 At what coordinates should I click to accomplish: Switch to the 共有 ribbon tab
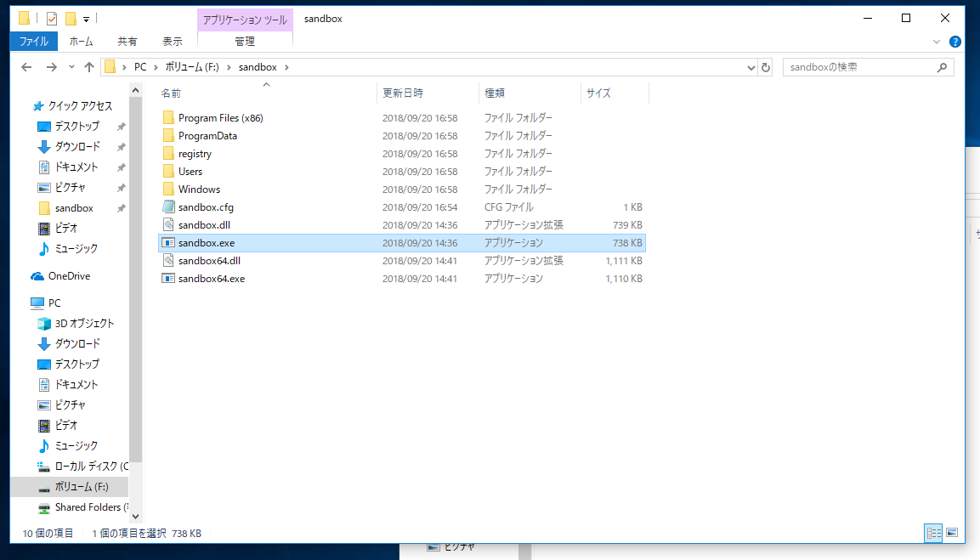click(127, 42)
